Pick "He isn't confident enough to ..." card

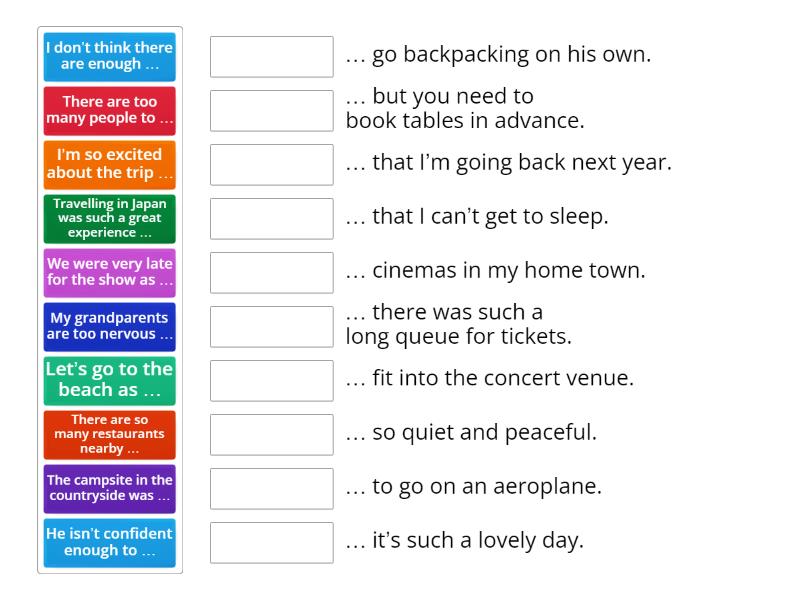coord(109,543)
